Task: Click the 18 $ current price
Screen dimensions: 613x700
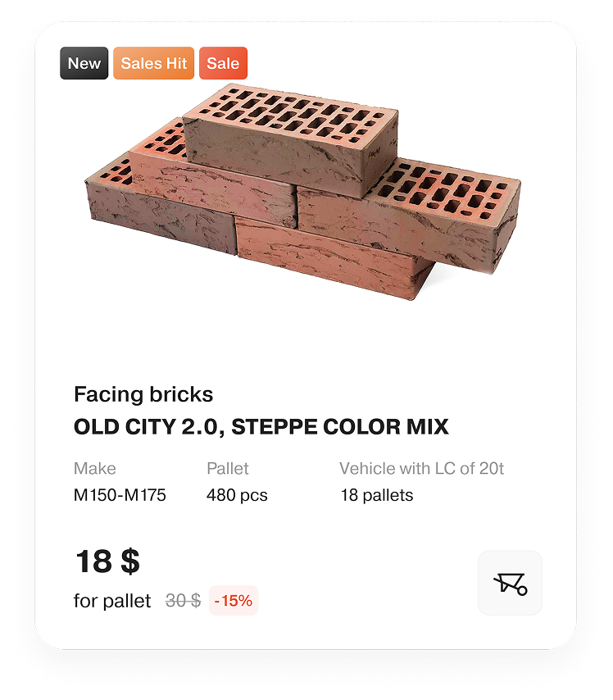Action: pyautogui.click(x=107, y=561)
